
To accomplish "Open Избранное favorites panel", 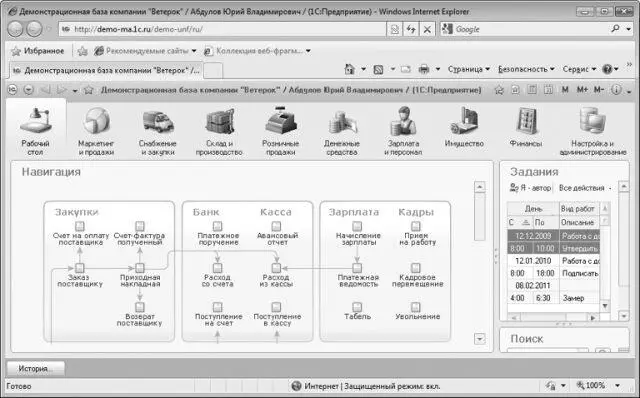I will tap(38, 51).
